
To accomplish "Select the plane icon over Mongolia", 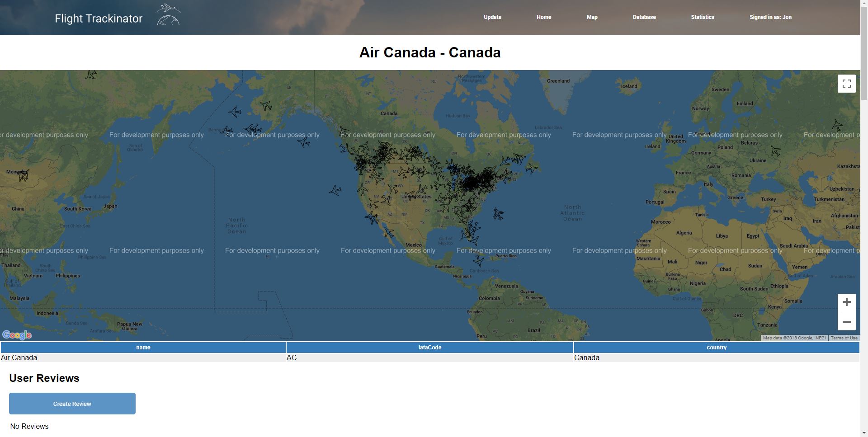I will pyautogui.click(x=24, y=176).
